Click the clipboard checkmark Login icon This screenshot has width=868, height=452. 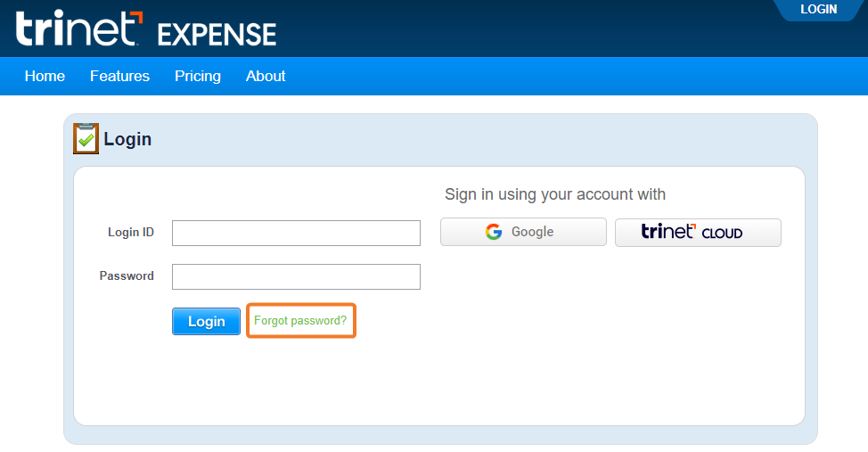click(86, 138)
